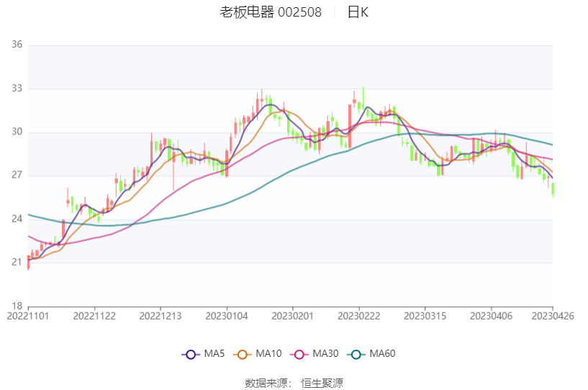Click the 数据来源 label below the legend

click(x=267, y=383)
